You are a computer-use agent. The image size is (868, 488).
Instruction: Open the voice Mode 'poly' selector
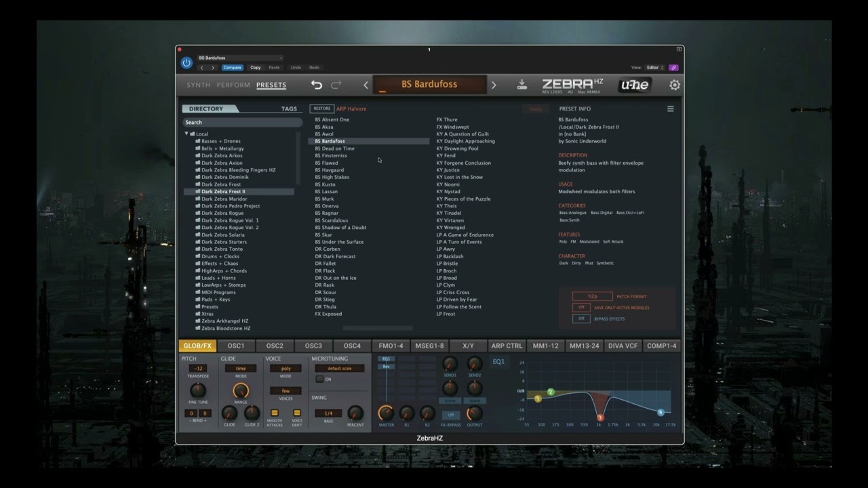coord(285,369)
